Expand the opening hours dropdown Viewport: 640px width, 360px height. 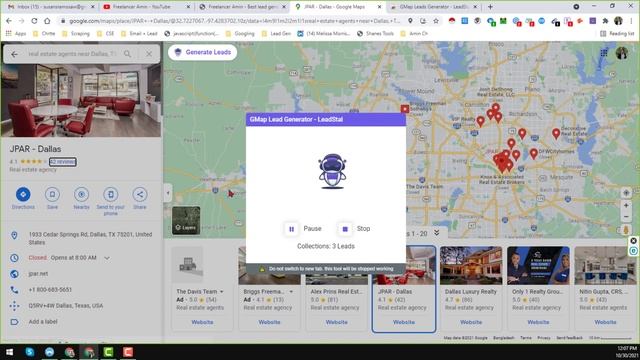107,258
